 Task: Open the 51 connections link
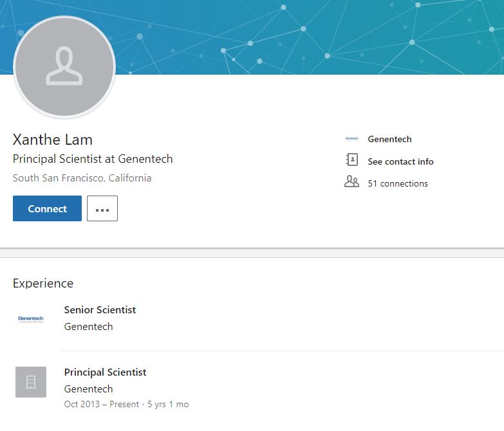[x=398, y=183]
